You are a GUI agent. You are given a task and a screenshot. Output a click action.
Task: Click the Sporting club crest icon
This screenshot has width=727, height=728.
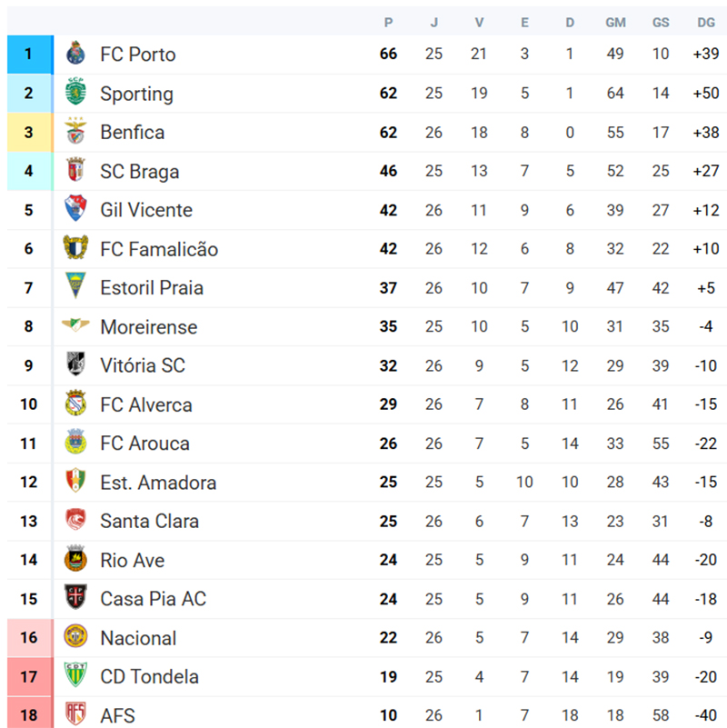(76, 93)
